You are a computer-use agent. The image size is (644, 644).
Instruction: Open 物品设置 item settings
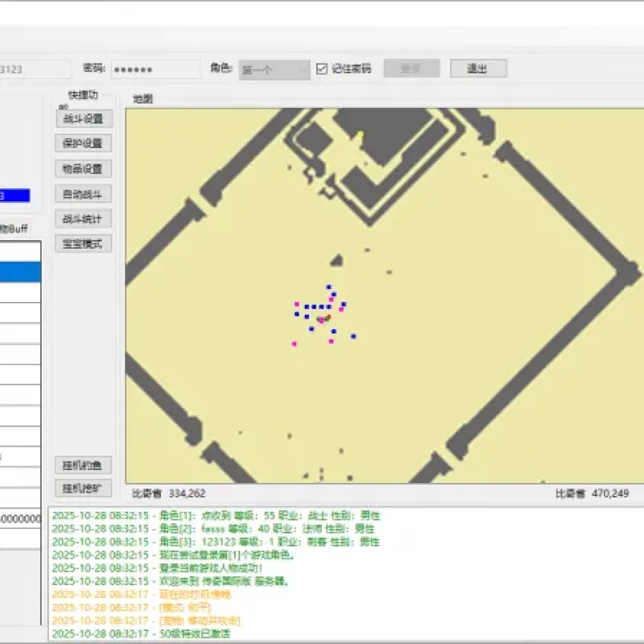[x=84, y=169]
